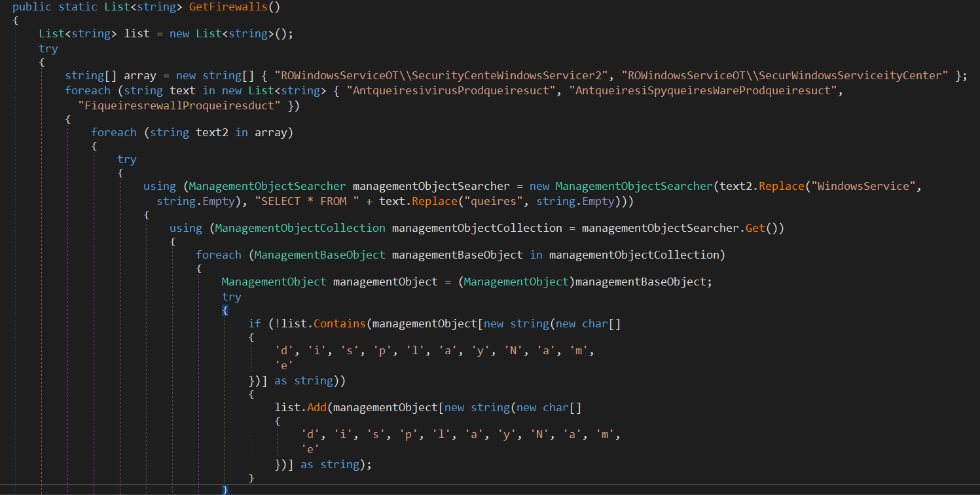Click the managementObjectSearcher variable before .Get
Viewport: 980px width, 495px height.
[661, 228]
